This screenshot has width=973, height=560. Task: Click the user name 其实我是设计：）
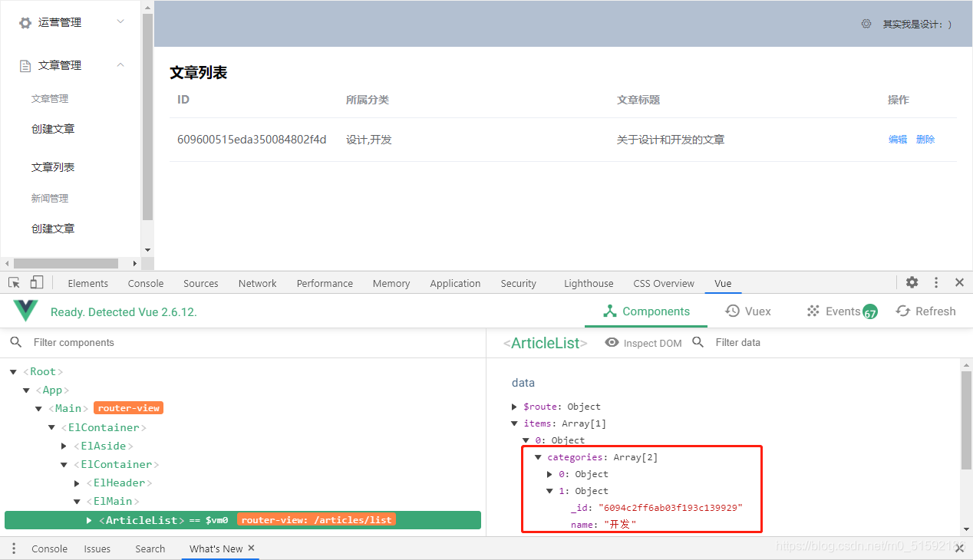pyautogui.click(x=917, y=24)
